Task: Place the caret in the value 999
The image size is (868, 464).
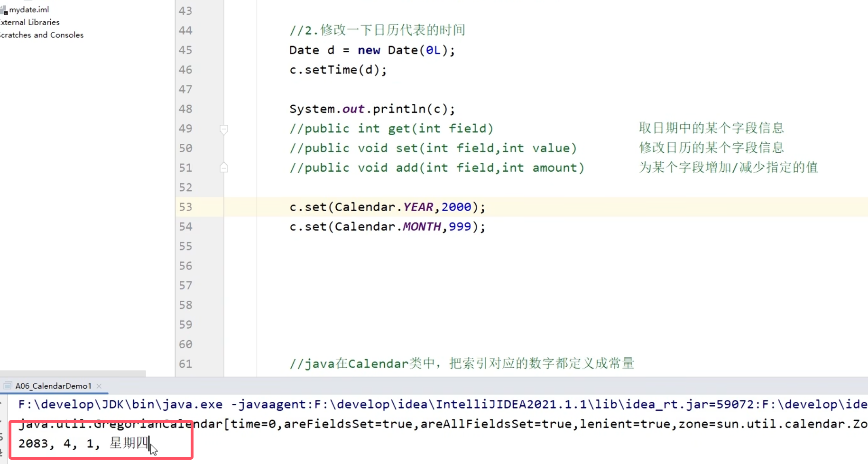Action: point(460,227)
